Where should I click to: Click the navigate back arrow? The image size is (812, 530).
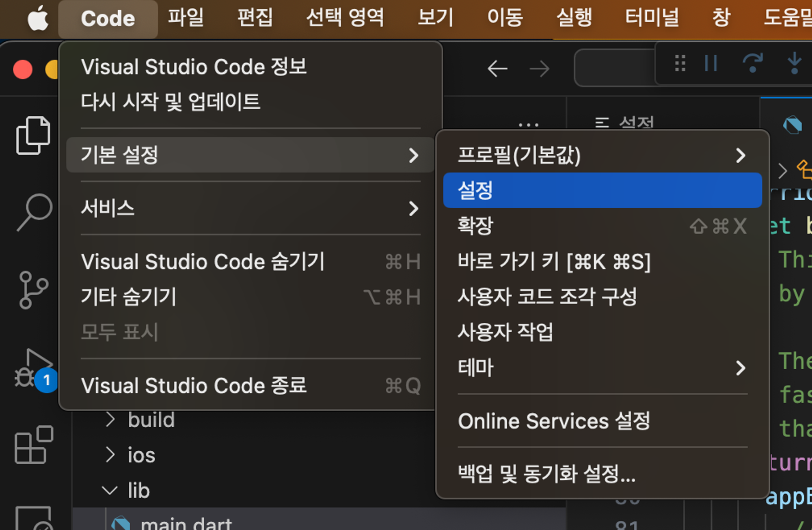pyautogui.click(x=497, y=69)
